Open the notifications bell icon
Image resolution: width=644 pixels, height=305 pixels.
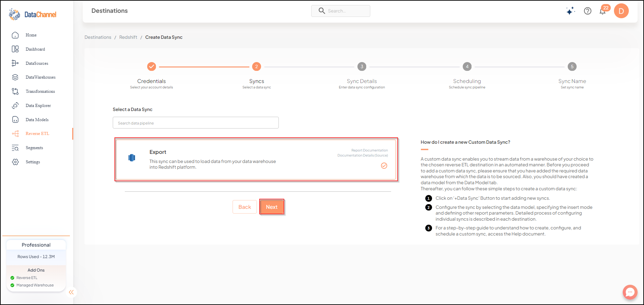tap(602, 11)
